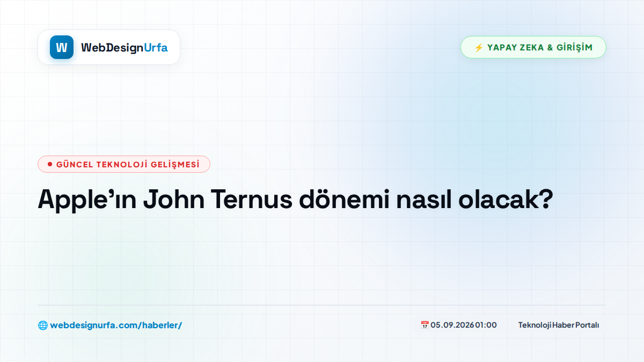Open the webdesignurfa.com/haberler/ link
This screenshot has height=362, width=644.
pyautogui.click(x=116, y=325)
